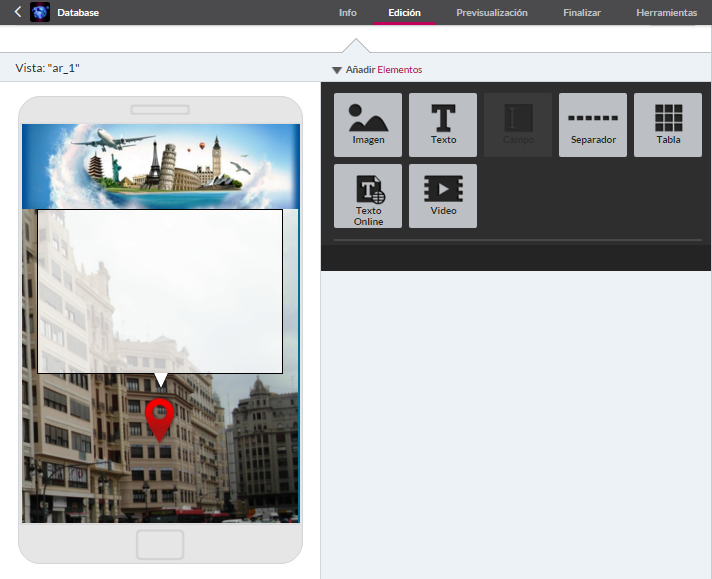Go back using the left arrow

(18, 12)
